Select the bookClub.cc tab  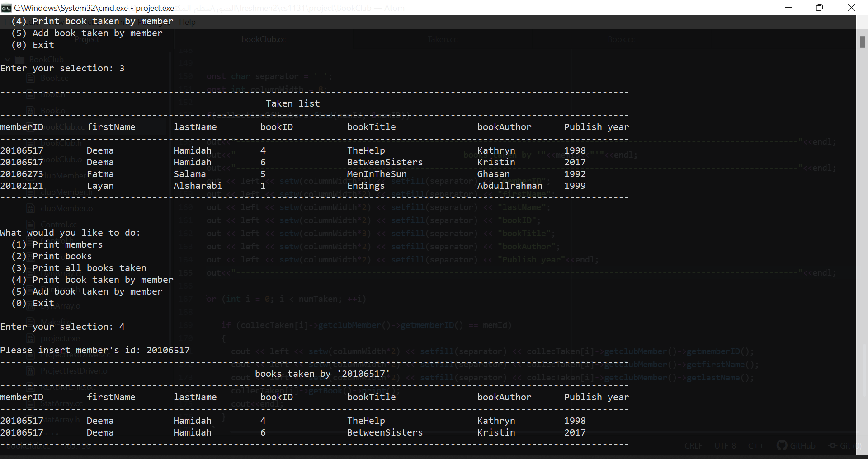point(264,39)
